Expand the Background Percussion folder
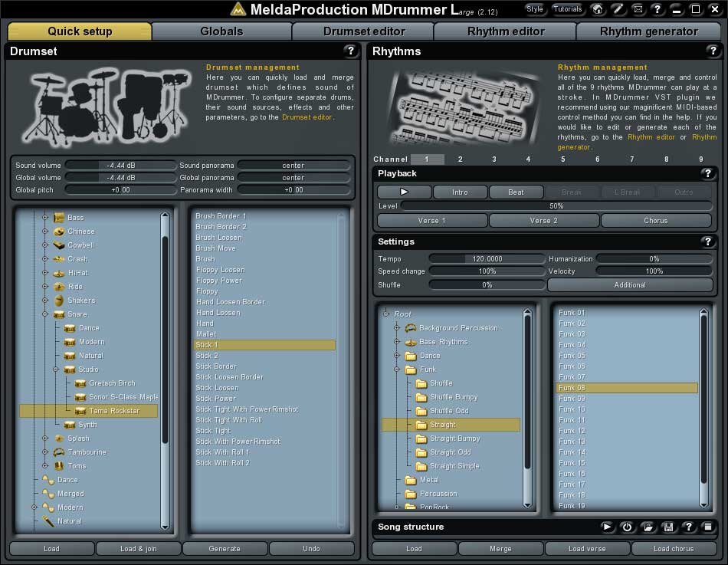The image size is (728, 565). point(396,328)
